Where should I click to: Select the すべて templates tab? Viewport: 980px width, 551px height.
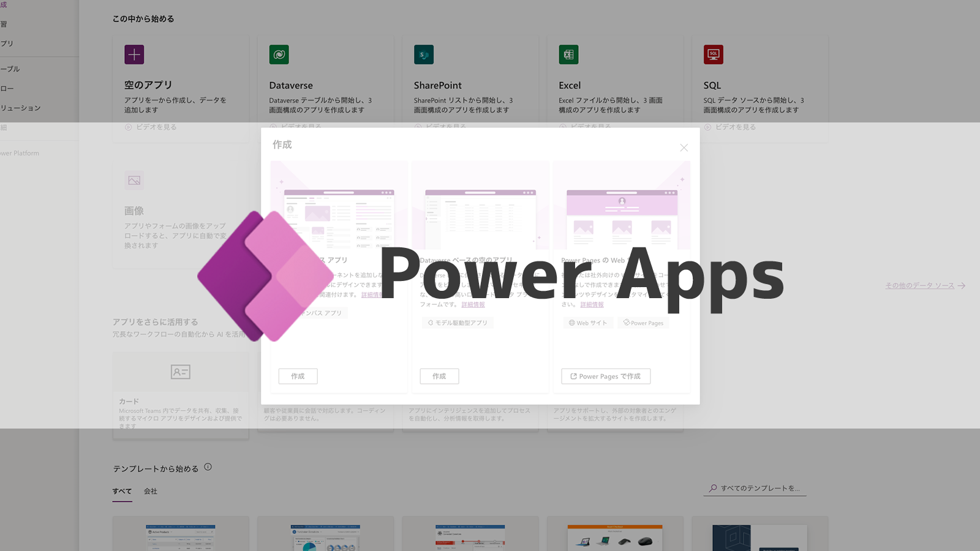click(122, 491)
